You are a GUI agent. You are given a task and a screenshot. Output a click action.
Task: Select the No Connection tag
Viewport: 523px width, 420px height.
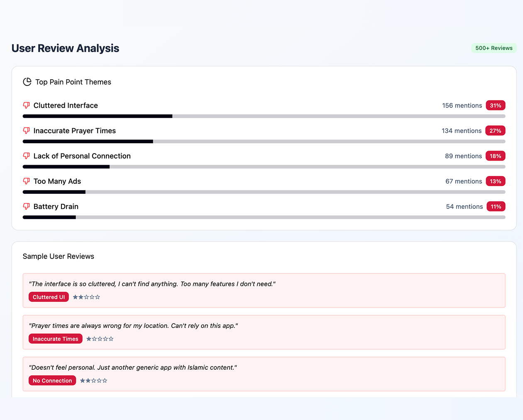click(52, 381)
